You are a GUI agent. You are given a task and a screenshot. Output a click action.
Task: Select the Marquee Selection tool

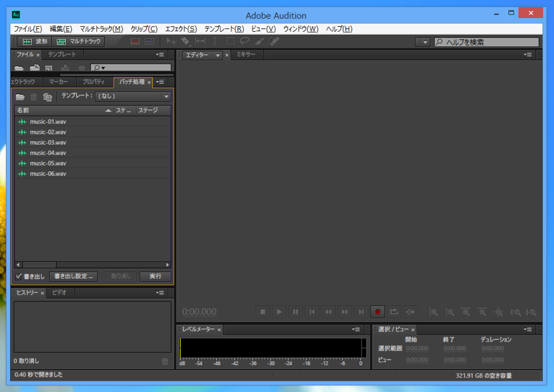click(230, 42)
